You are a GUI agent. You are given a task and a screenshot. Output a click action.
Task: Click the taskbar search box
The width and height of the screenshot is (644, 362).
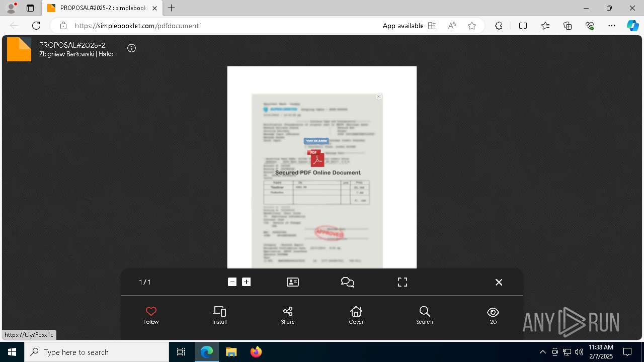coord(97,352)
